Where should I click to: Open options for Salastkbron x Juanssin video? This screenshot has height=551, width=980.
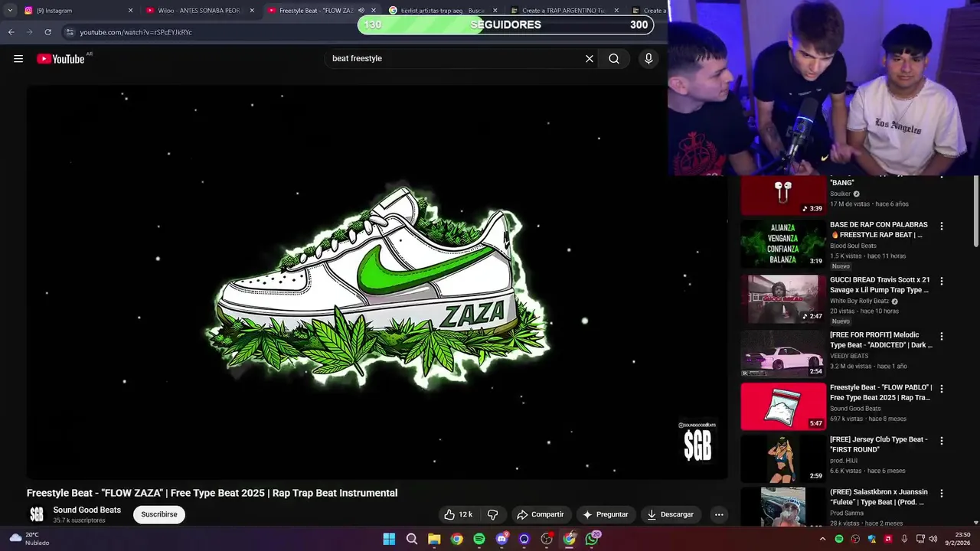pos(942,494)
